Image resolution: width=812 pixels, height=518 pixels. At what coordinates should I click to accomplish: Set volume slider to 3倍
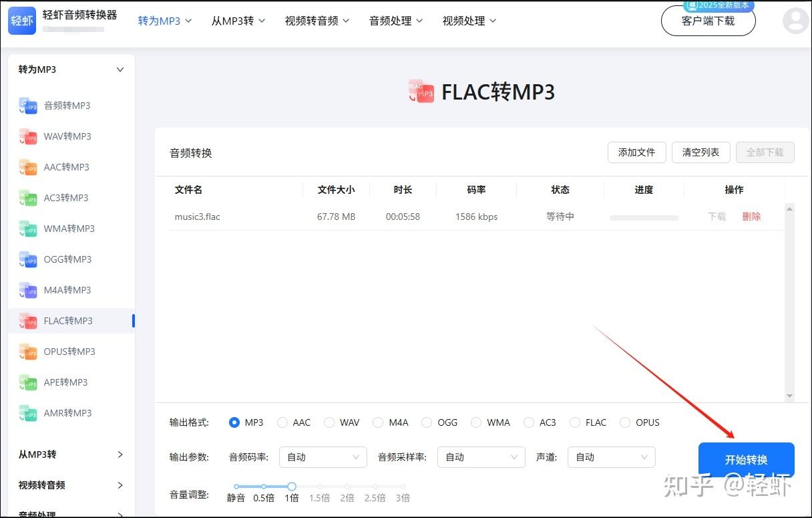point(403,487)
